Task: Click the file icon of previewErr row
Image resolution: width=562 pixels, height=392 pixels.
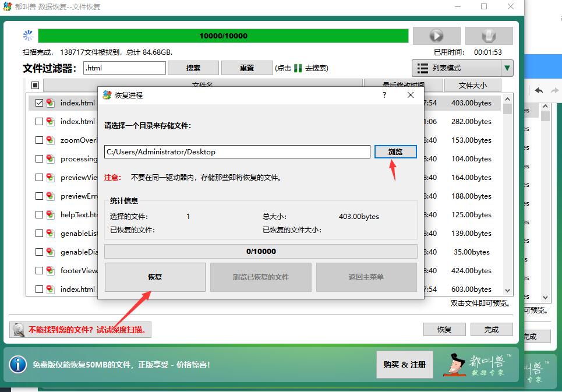Action: coord(50,196)
